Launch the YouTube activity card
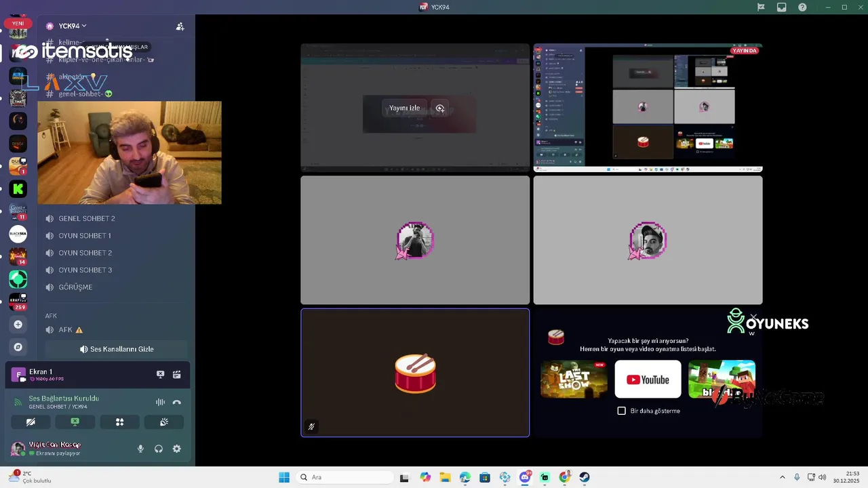This screenshot has height=488, width=868. click(x=648, y=379)
